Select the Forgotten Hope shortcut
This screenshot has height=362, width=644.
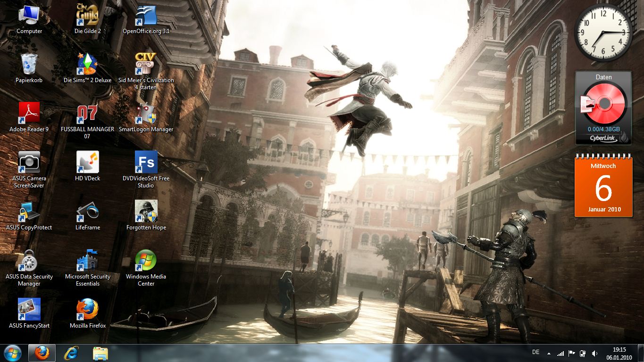pos(146,216)
